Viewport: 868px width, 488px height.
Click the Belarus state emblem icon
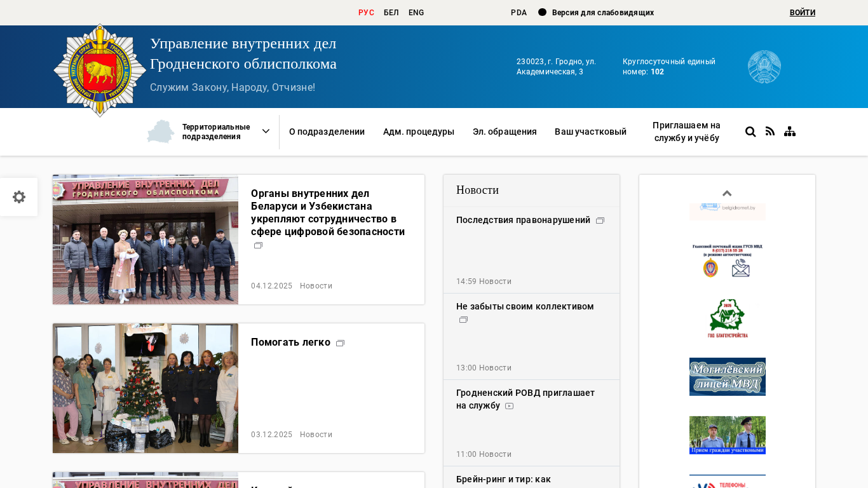pyautogui.click(x=764, y=67)
